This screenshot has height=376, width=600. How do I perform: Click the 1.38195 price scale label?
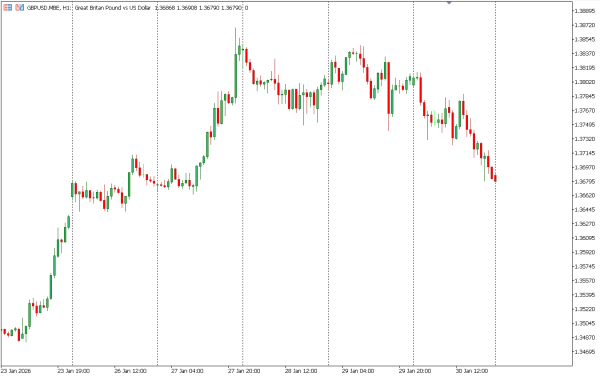click(585, 68)
